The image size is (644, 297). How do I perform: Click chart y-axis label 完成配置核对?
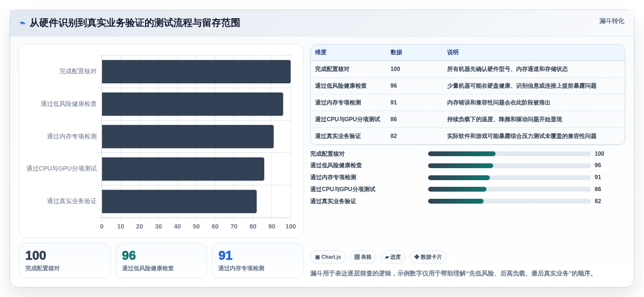click(x=78, y=71)
